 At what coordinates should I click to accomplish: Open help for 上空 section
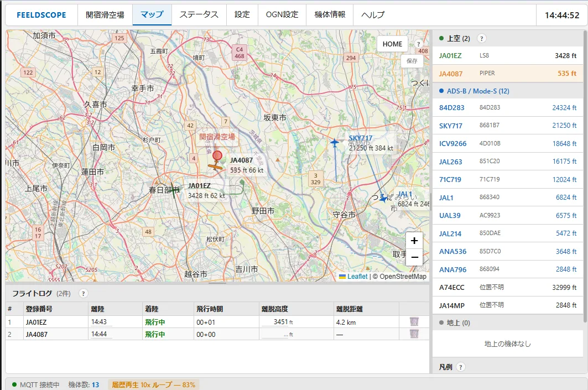(x=481, y=38)
